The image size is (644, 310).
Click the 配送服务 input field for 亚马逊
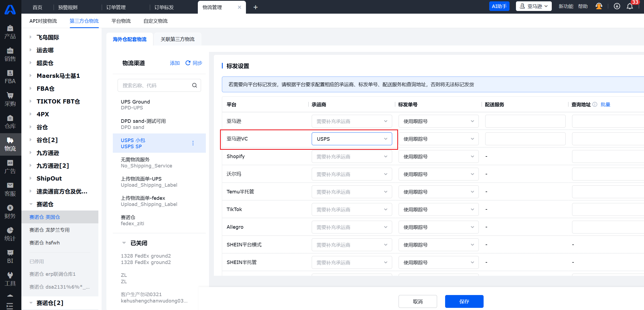pyautogui.click(x=525, y=121)
